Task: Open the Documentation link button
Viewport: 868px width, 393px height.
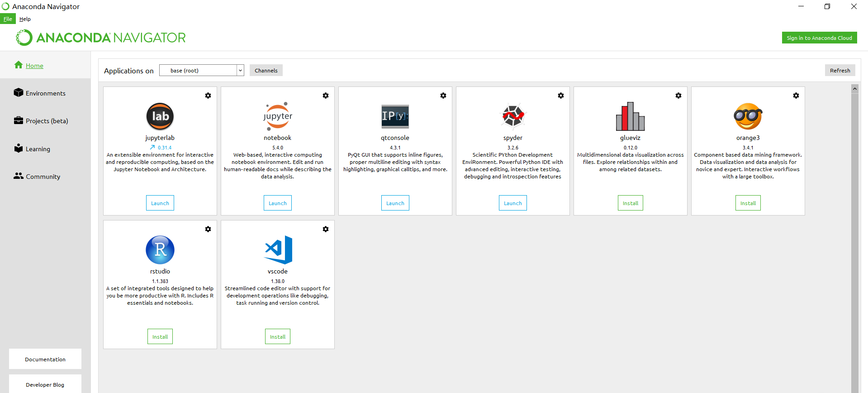Action: [x=45, y=359]
